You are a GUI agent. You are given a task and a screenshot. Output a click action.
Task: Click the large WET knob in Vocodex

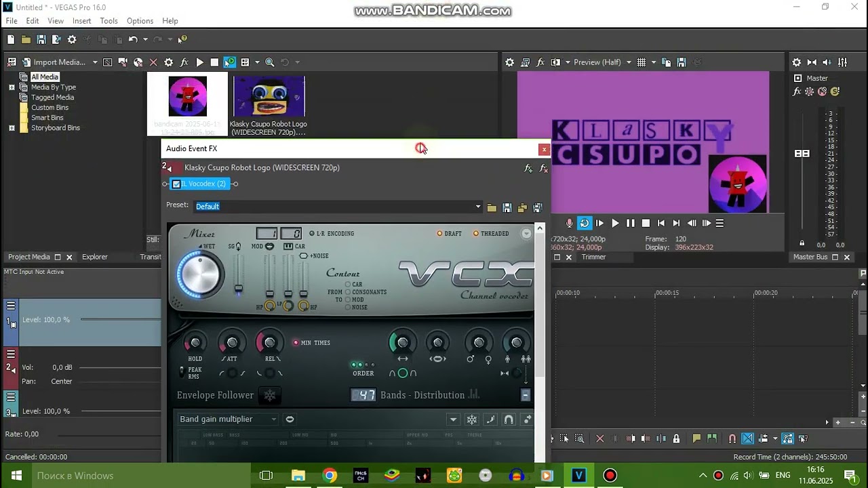coord(201,274)
